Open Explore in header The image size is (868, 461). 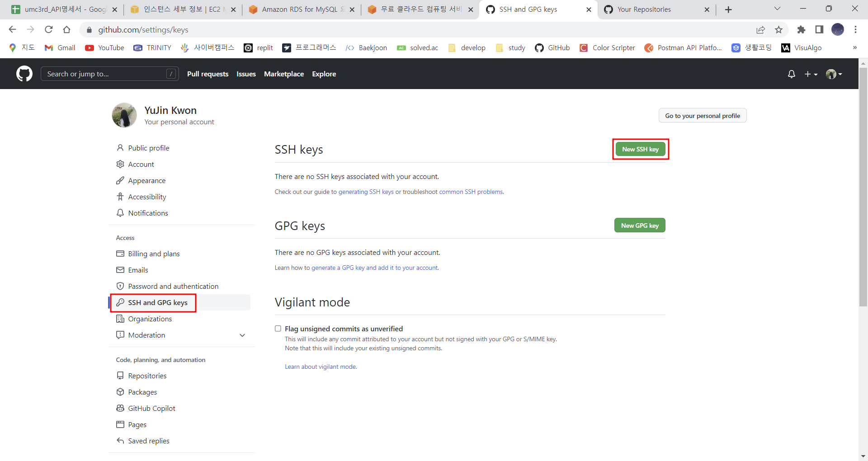[324, 74]
